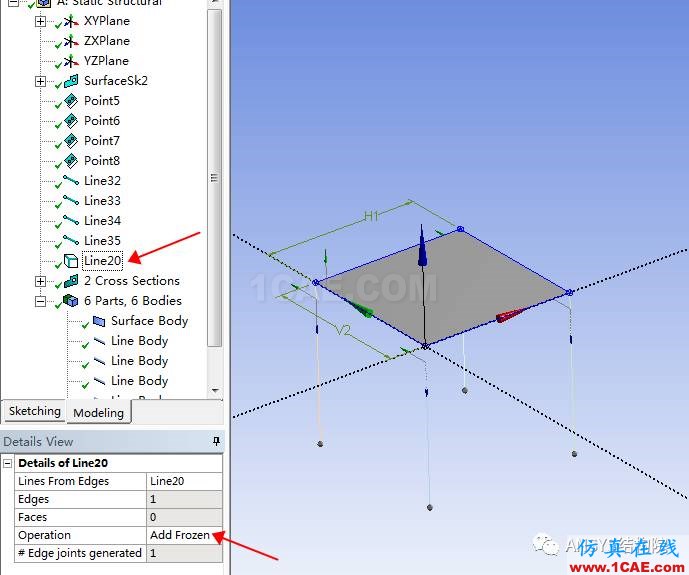
Task: Click the Edges value field
Action: point(184,499)
